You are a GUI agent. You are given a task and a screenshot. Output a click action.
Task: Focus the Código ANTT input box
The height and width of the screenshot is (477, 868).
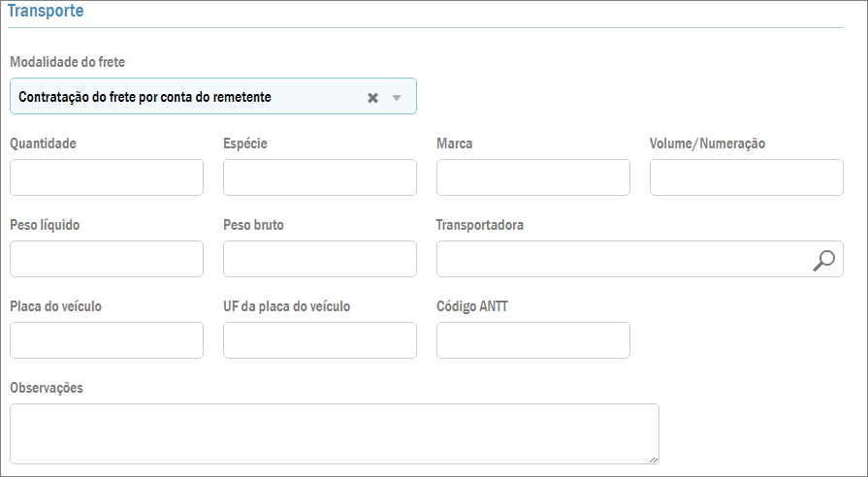click(533, 340)
